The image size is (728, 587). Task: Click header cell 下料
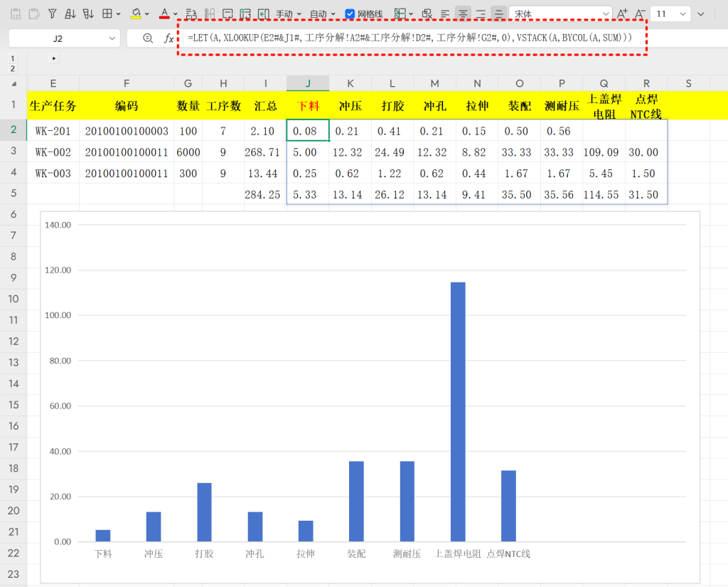[308, 106]
